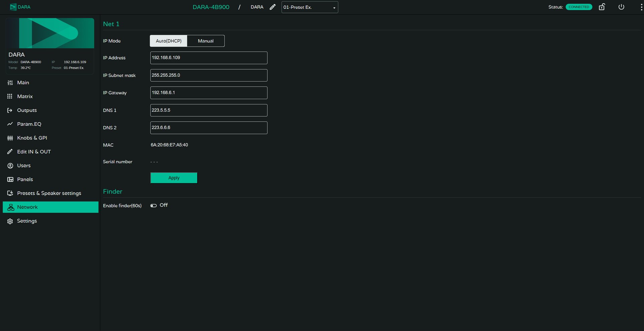Click the DNS 2 input field
The height and width of the screenshot is (331, 644).
(209, 128)
